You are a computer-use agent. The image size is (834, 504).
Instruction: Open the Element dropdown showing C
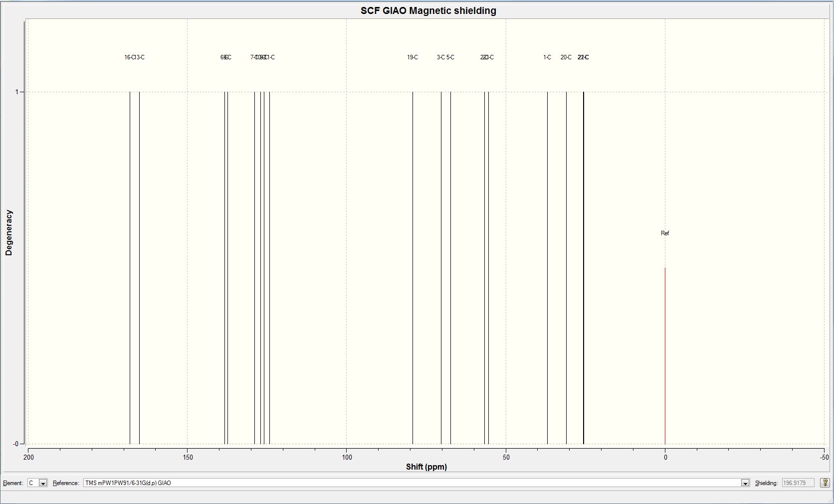pyautogui.click(x=37, y=483)
